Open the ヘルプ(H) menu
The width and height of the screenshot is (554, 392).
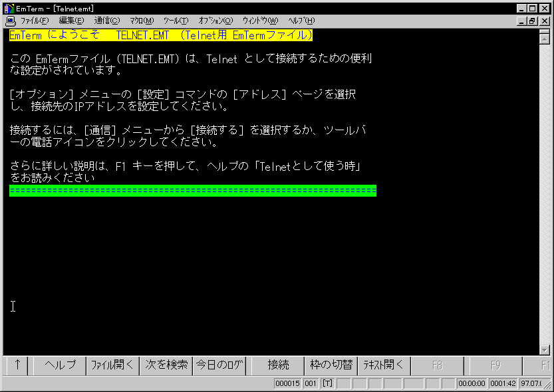pyautogui.click(x=301, y=21)
